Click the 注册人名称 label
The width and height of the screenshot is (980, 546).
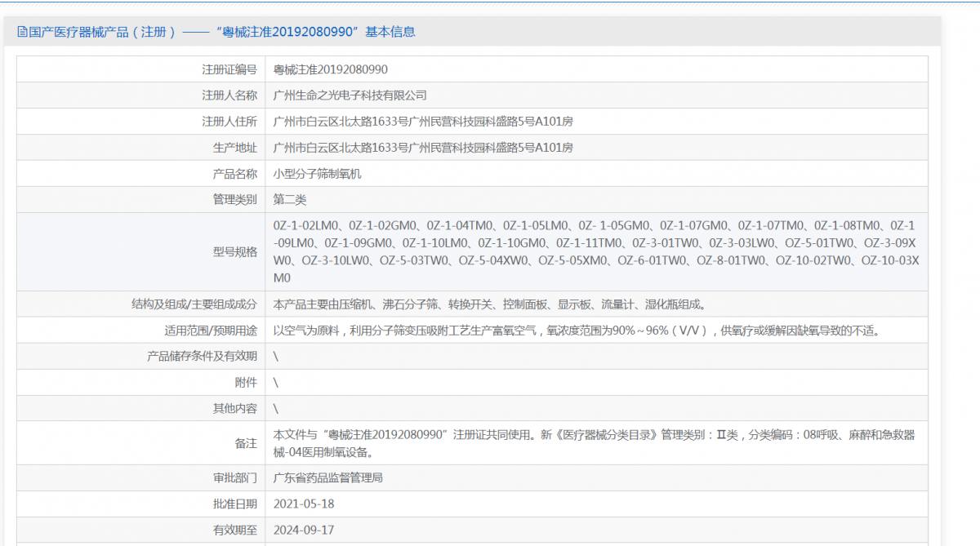[x=229, y=95]
